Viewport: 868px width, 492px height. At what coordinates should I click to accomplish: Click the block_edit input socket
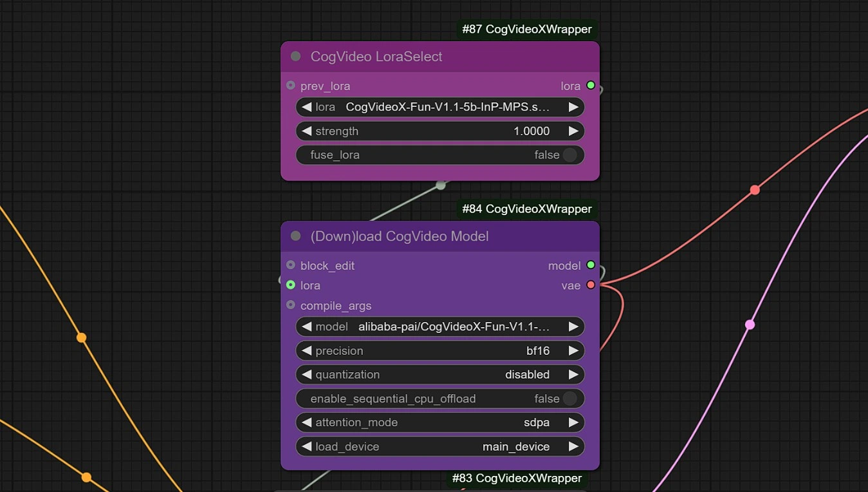point(291,265)
